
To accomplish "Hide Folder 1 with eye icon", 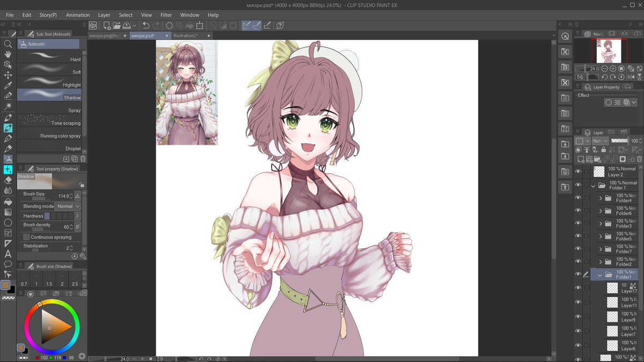I will (x=578, y=186).
